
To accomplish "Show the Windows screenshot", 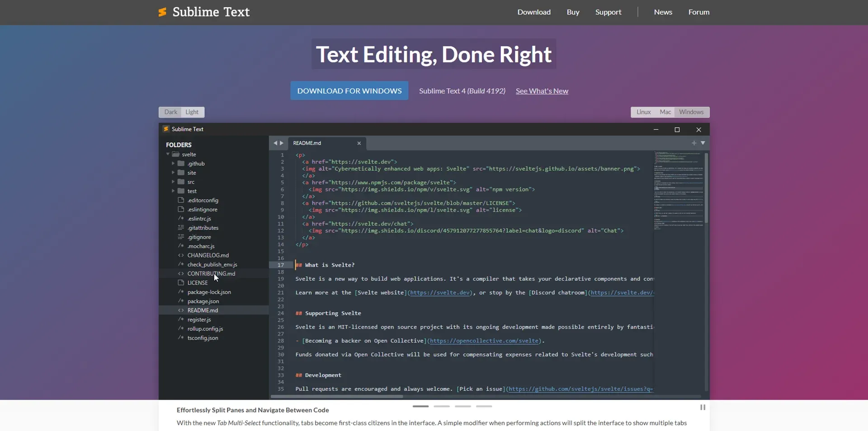I will click(x=691, y=112).
